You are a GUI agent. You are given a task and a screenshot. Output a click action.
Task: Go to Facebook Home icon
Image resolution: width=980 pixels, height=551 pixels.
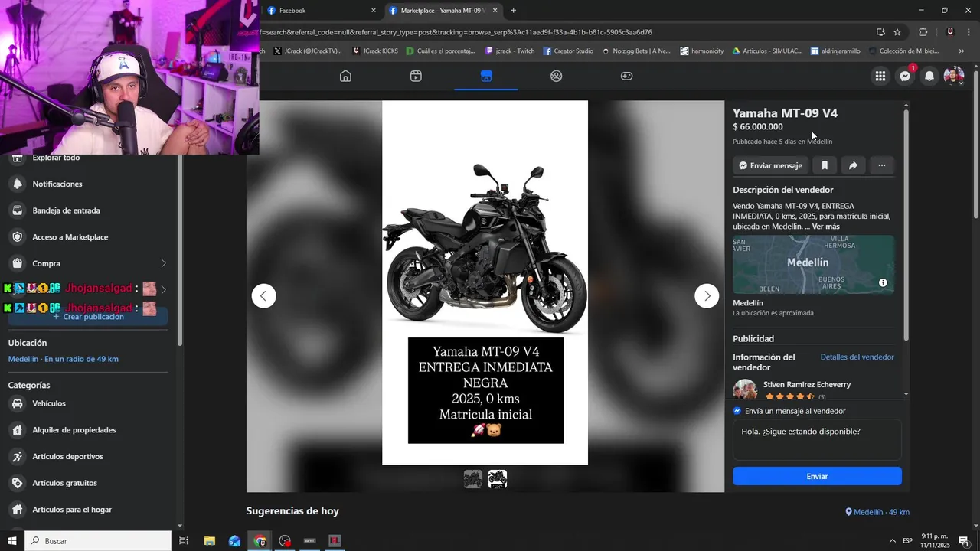(x=345, y=76)
